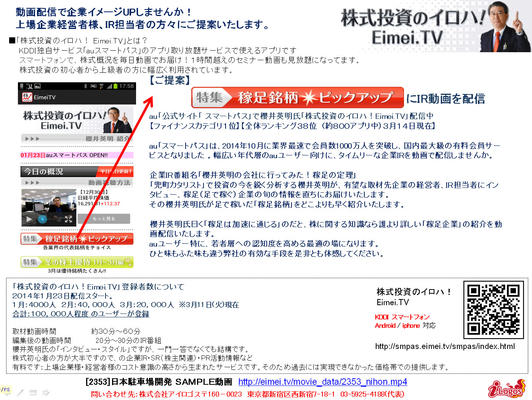The width and height of the screenshot is (532, 400).
Task: Tap the phone icon at status bar start
Action: pos(22,86)
